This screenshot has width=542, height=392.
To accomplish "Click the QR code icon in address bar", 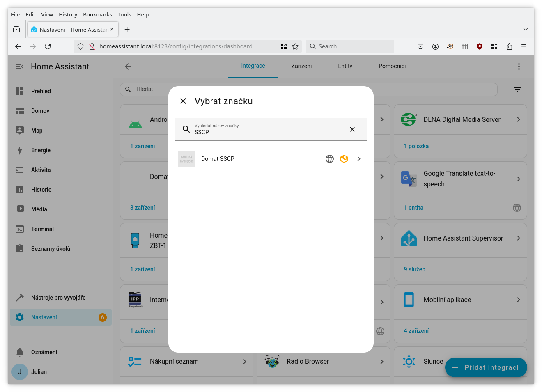I will point(284,46).
